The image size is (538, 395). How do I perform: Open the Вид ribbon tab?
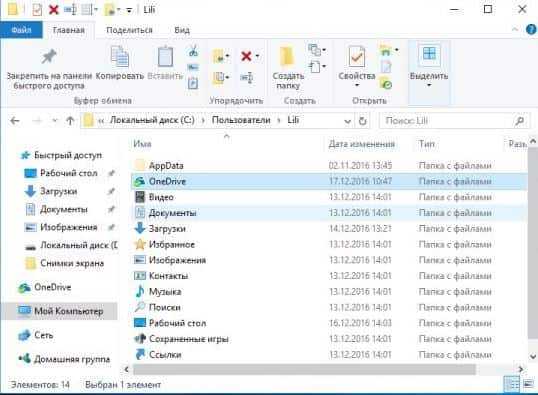182,30
